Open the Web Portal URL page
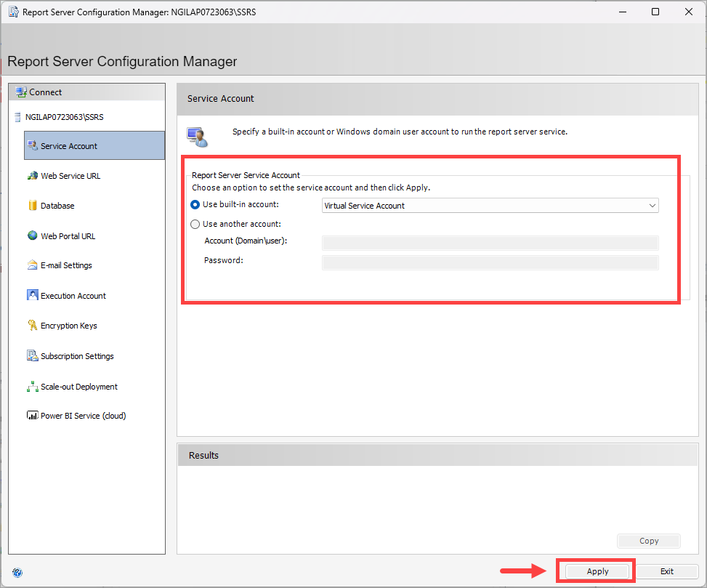The width and height of the screenshot is (707, 588). pos(68,235)
